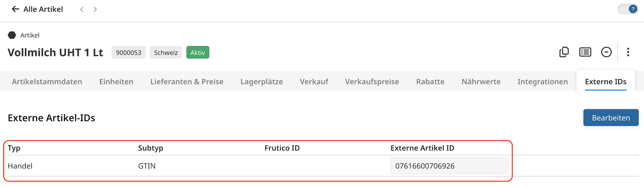
Task: Go to the previous article chevron
Action: [x=82, y=9]
